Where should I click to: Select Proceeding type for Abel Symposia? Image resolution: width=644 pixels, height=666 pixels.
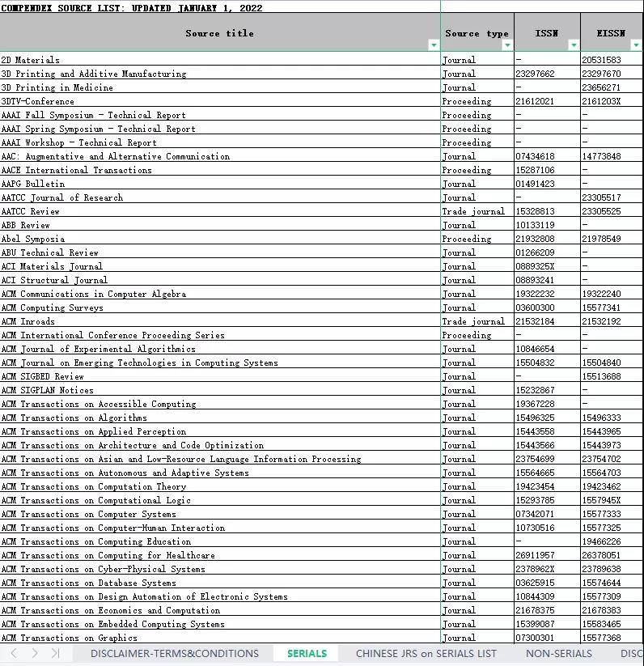point(477,239)
